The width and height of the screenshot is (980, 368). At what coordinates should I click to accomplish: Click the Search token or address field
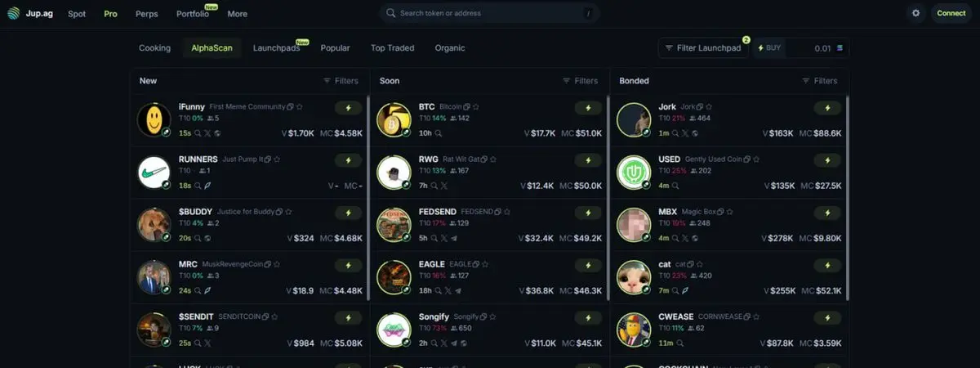pyautogui.click(x=488, y=13)
